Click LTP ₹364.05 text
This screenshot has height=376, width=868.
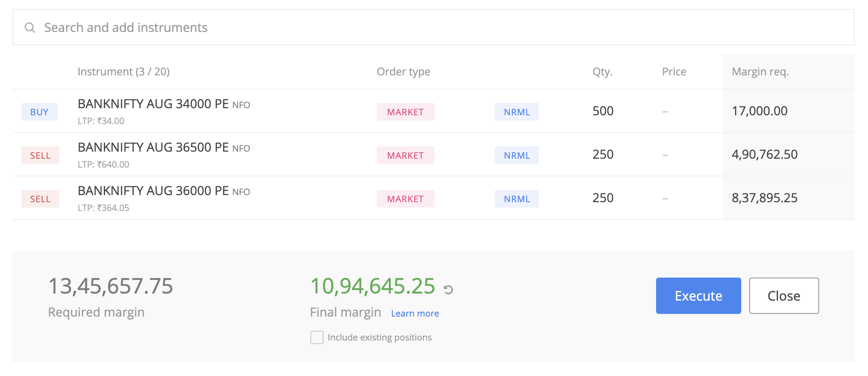103,208
